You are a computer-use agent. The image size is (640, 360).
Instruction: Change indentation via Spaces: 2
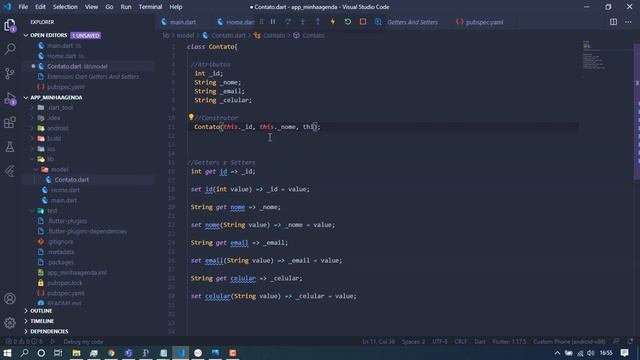413,342
